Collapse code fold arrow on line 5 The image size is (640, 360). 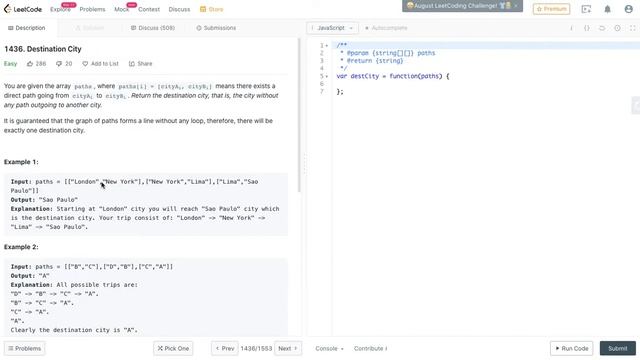point(327,76)
